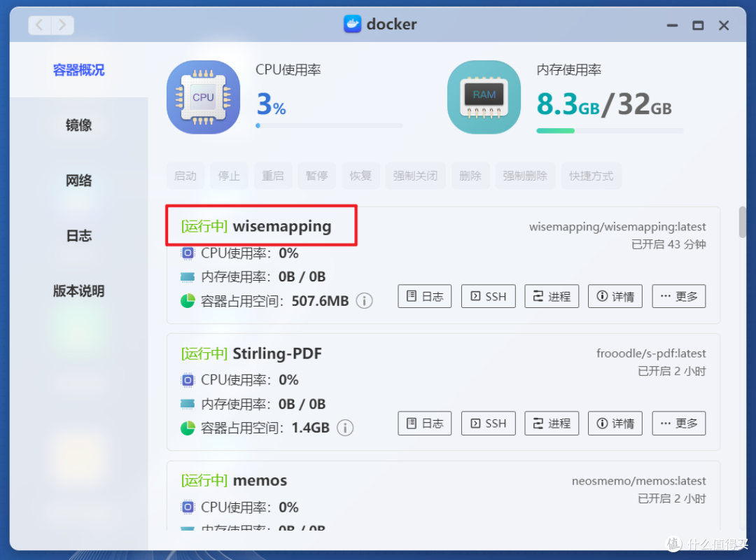756x560 pixels.
Task: Open the 版本说明 (Version Notes) section
Action: click(x=78, y=291)
